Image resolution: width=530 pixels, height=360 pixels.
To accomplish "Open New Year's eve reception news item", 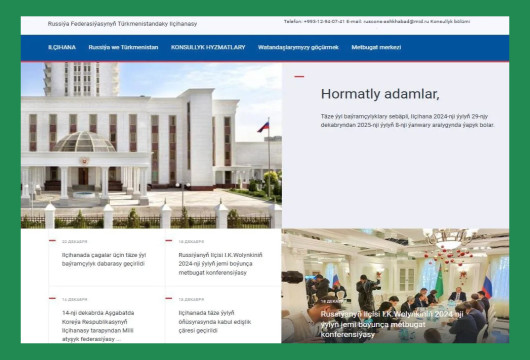I will [x=215, y=322].
